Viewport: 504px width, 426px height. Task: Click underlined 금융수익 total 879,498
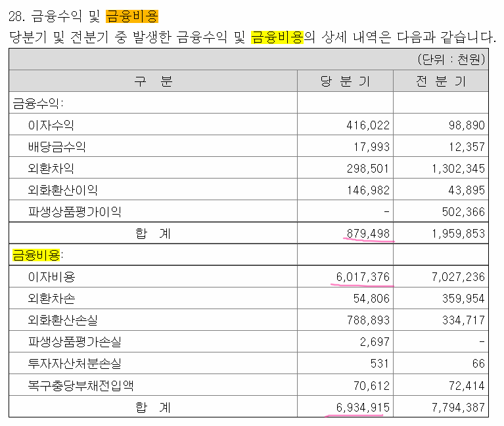click(368, 234)
